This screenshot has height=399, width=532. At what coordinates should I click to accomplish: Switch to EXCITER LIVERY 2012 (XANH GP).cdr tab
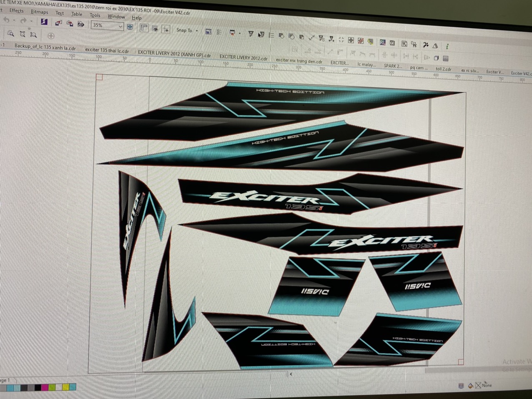coord(174,54)
